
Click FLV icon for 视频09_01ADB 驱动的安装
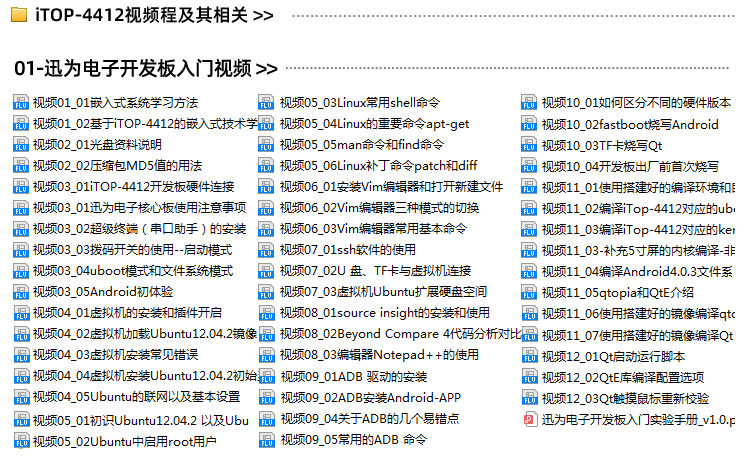click(266, 377)
